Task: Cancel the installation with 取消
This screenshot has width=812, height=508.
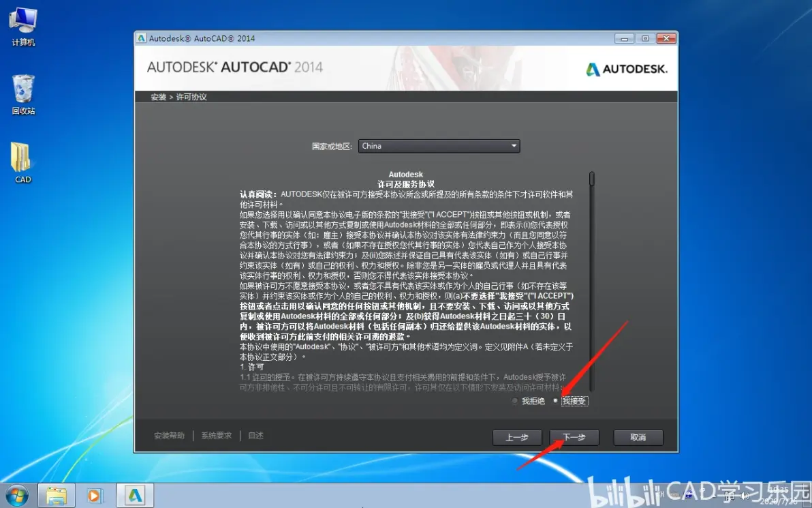Action: click(x=638, y=437)
